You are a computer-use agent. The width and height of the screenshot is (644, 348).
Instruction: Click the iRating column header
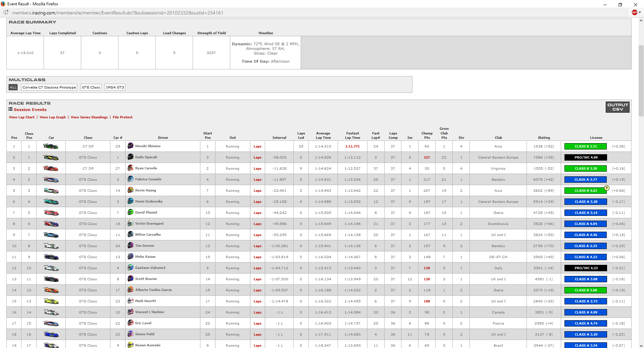pyautogui.click(x=544, y=138)
